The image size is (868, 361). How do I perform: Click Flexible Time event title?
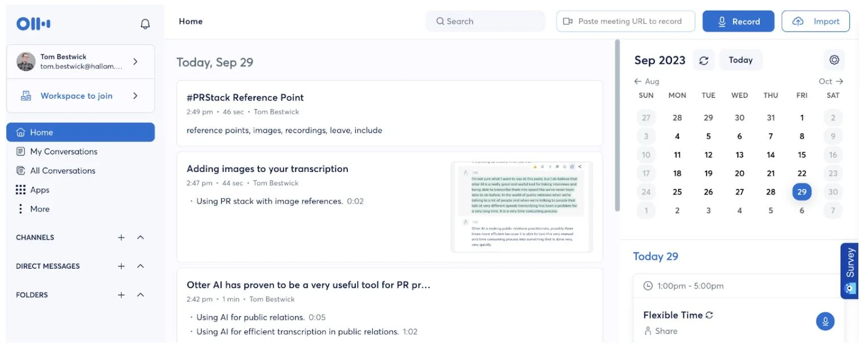[x=673, y=315]
